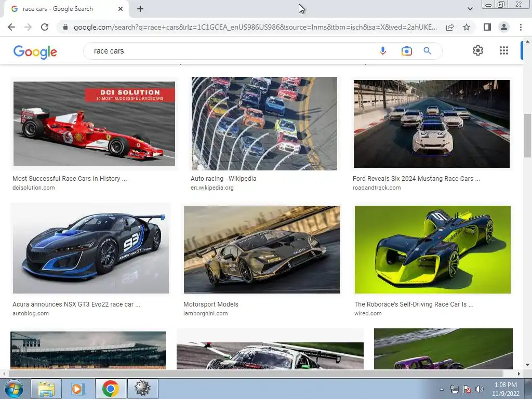Screen dimensions: 532x399
Task: Click the vertical scrollbar thumb
Action: 527,135
